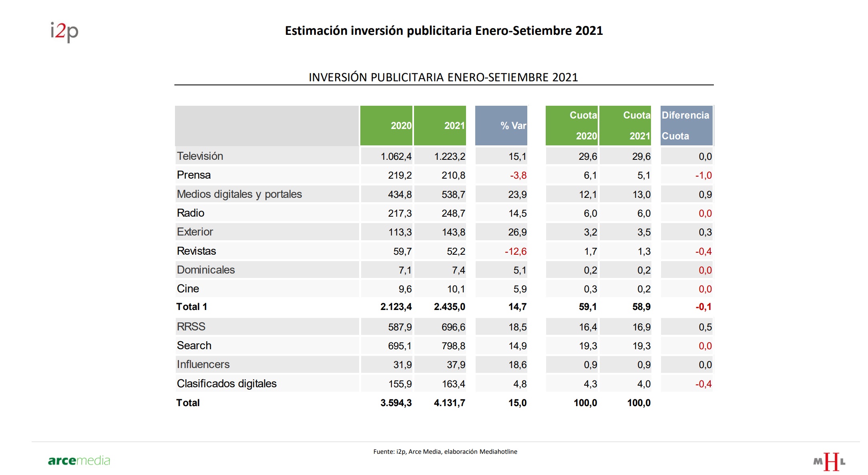Select the Radio row label
Image resolution: width=868 pixels, height=475 pixels.
(x=191, y=213)
